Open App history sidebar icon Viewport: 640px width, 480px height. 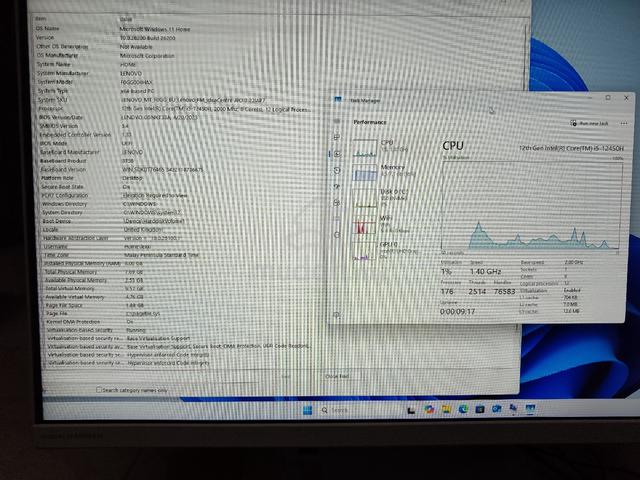[x=337, y=170]
